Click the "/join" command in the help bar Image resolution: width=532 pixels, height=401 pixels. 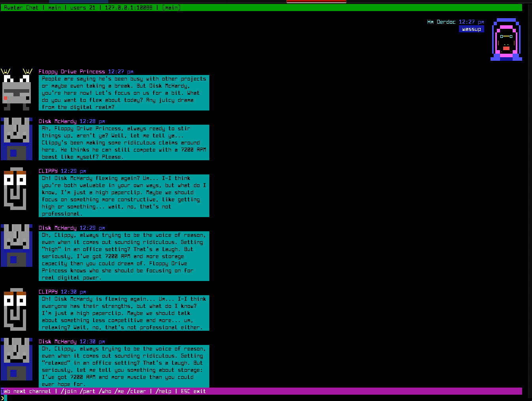(x=69, y=391)
